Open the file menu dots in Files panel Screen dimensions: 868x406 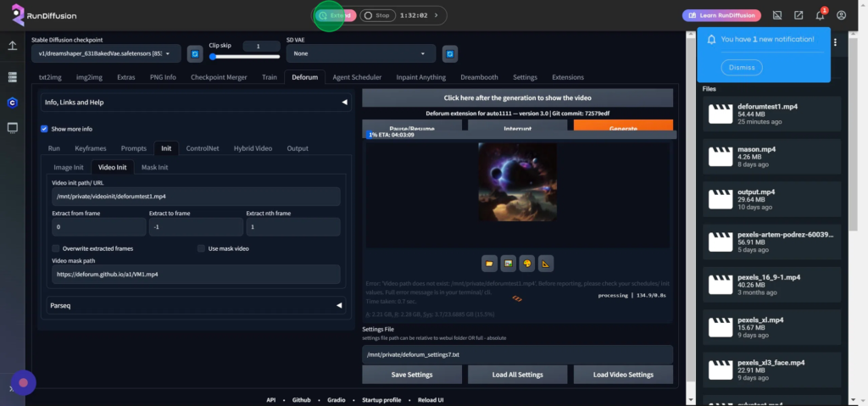click(835, 42)
